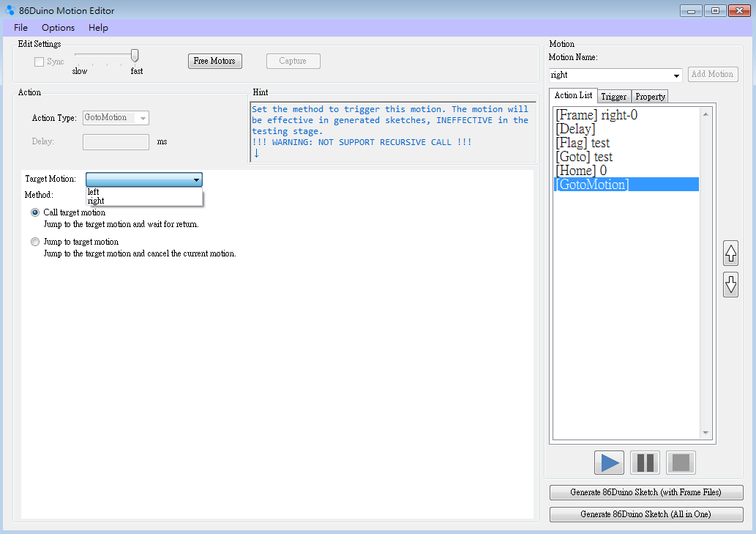756x534 pixels.
Task: Open the Motion Name combo box arrow
Action: coord(676,75)
